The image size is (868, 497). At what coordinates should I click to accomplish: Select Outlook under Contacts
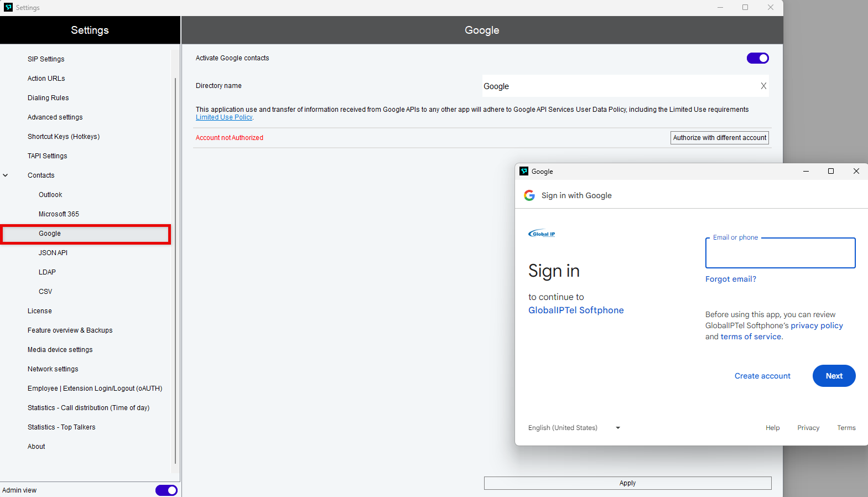click(50, 195)
